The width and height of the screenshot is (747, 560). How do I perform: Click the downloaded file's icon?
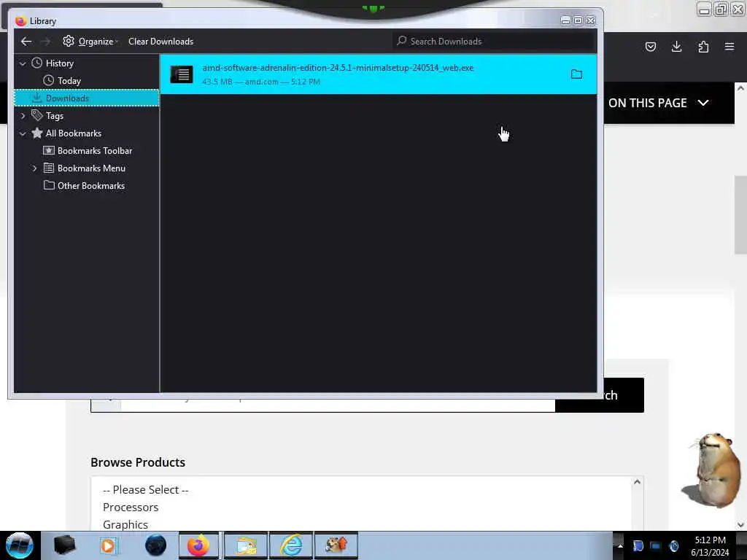(x=182, y=74)
